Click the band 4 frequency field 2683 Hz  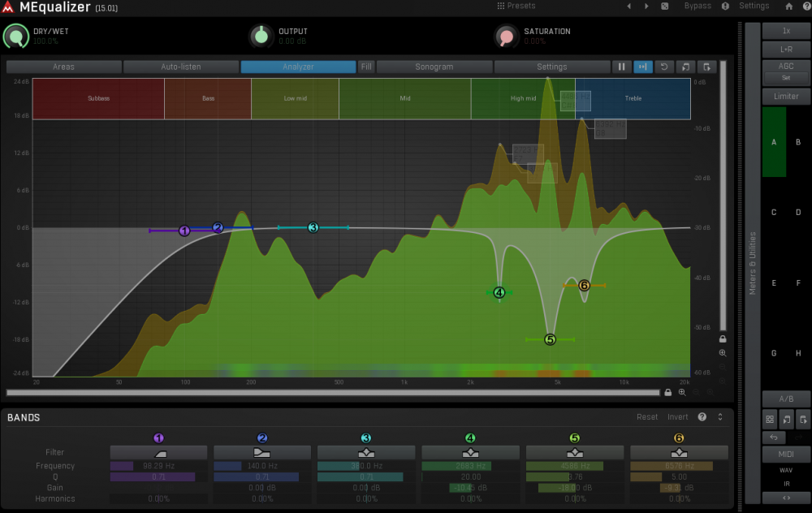(470, 466)
